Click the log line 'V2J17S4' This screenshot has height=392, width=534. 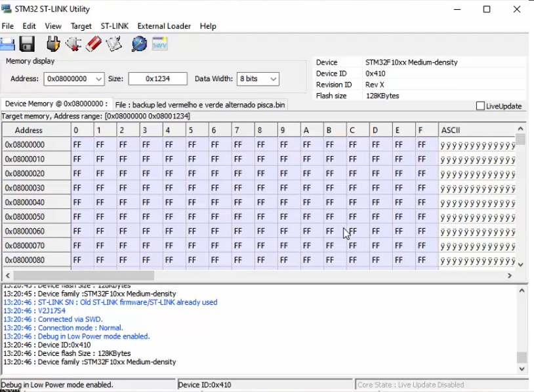pos(51,311)
